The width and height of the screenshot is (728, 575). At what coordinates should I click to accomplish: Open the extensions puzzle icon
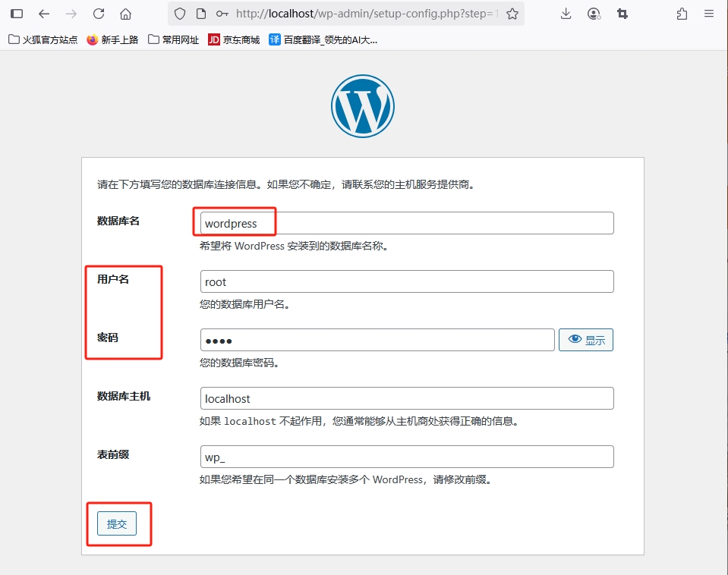[x=682, y=14]
